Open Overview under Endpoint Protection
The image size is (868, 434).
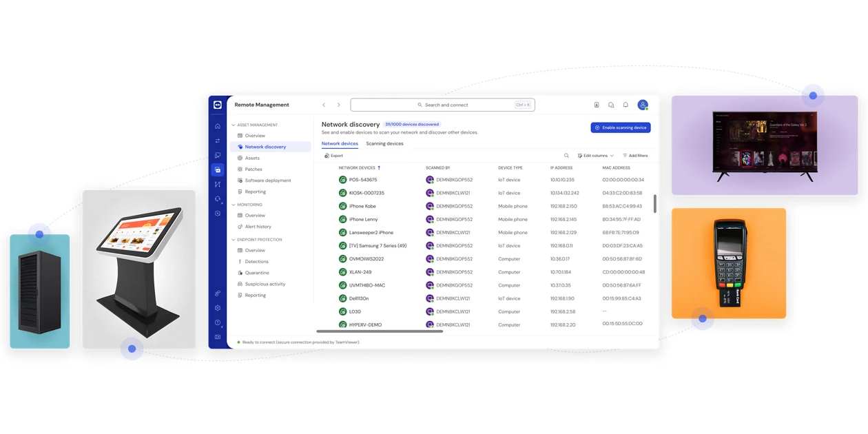(255, 251)
